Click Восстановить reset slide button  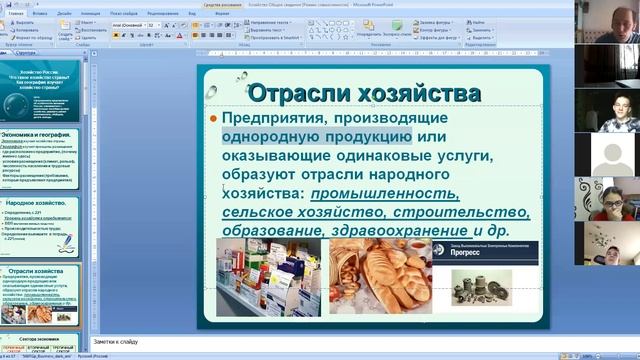click(x=91, y=30)
